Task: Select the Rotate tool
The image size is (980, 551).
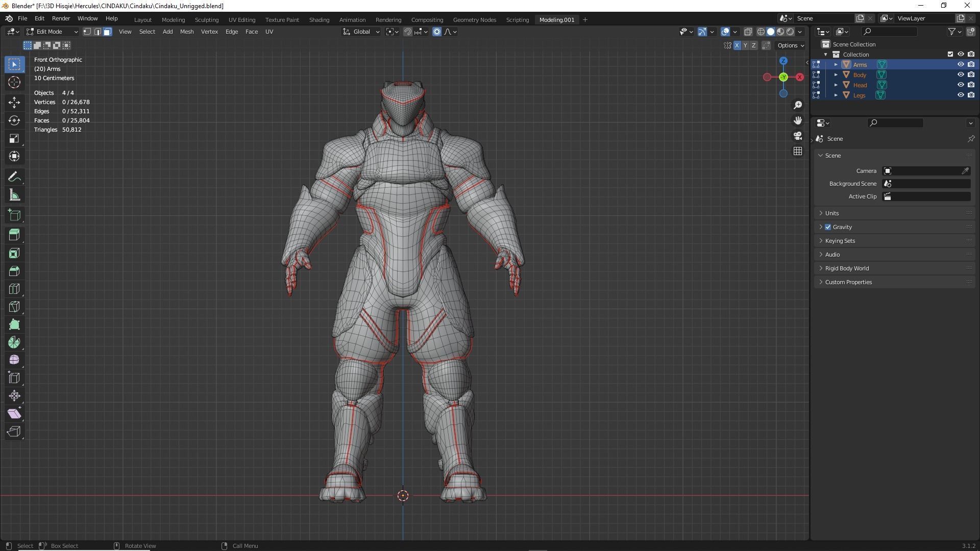Action: point(14,120)
